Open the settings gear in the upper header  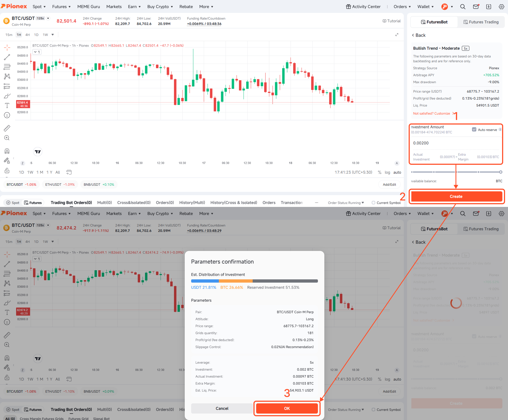502,7
